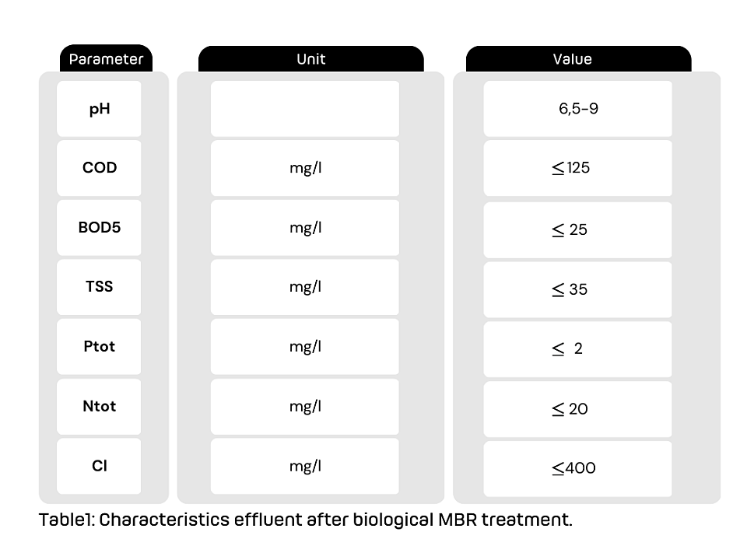
Task: Select the TSS parameter cell
Action: pos(99,287)
